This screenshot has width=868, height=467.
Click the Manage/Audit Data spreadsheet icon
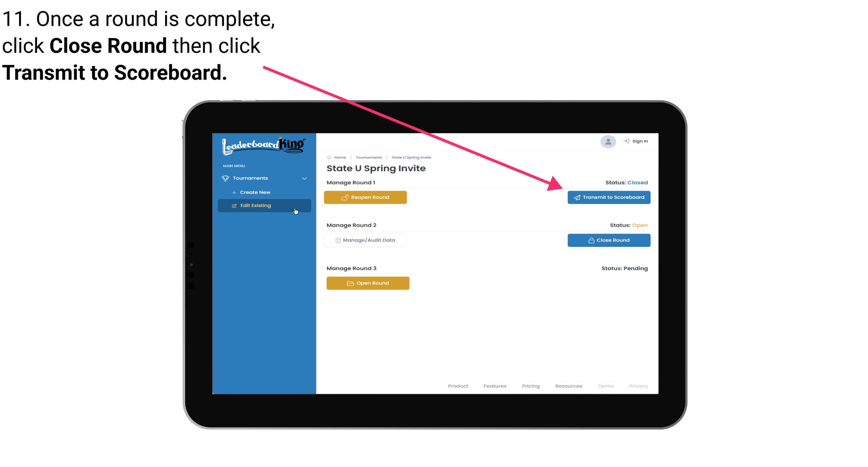[x=336, y=240]
